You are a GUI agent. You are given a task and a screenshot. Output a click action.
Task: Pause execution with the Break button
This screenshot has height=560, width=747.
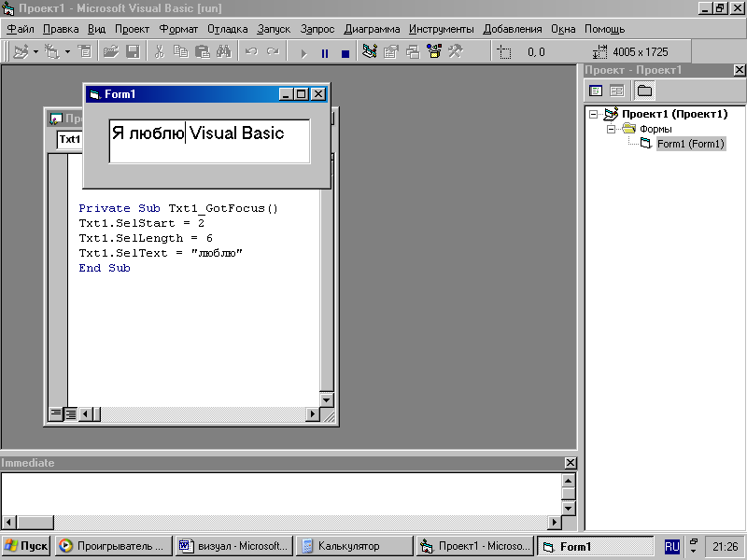click(325, 53)
